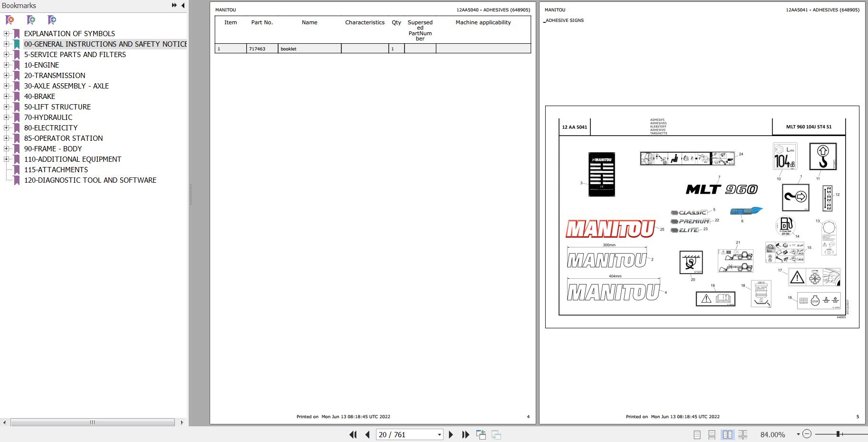The image size is (868, 442).
Task: Expand the 30-AXLE ASSEMBLY bookmark
Action: tap(6, 86)
